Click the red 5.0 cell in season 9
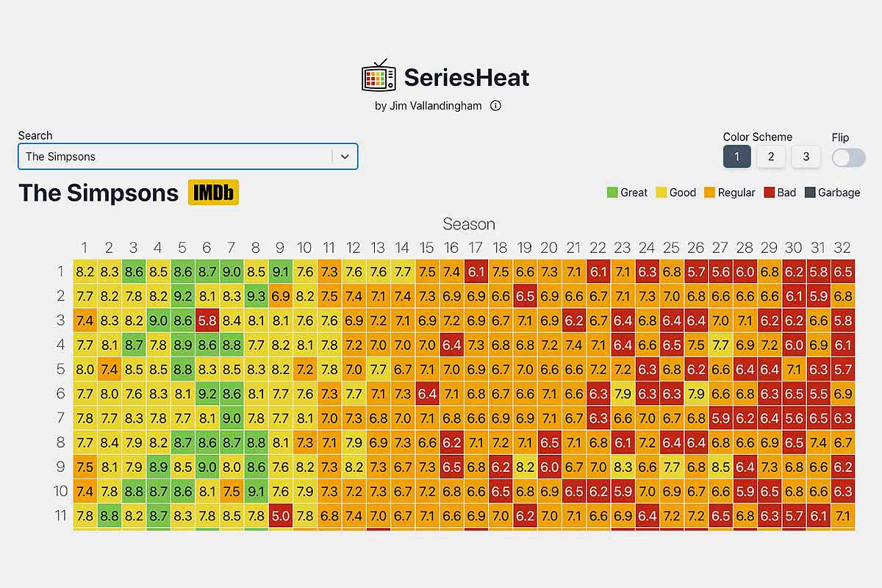Viewport: 882px width, 588px height. (280, 516)
